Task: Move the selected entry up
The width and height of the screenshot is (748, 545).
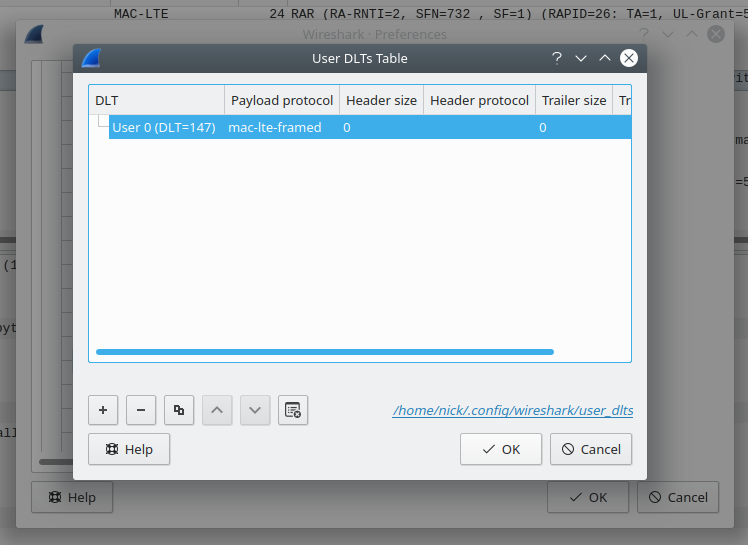Action: click(x=217, y=410)
